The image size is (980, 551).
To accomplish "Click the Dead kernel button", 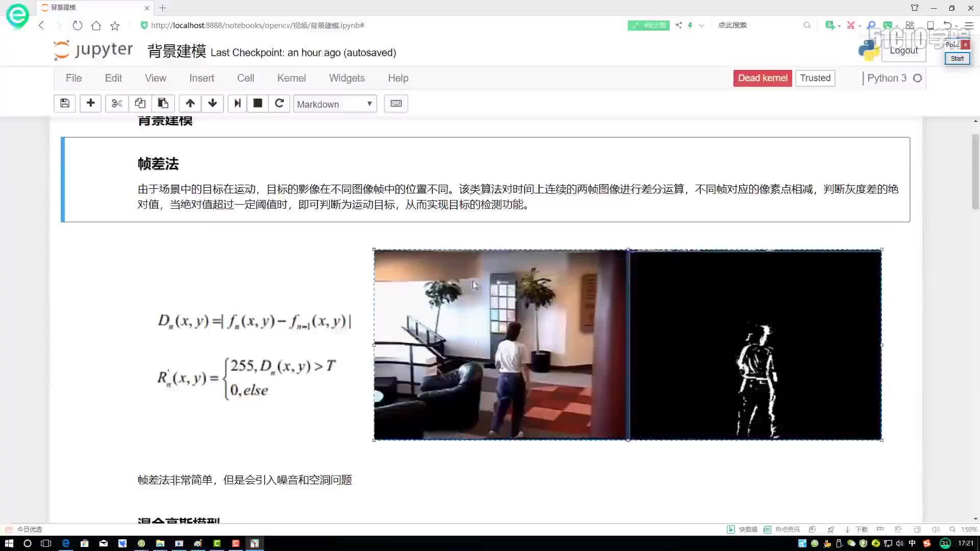I will (x=763, y=78).
